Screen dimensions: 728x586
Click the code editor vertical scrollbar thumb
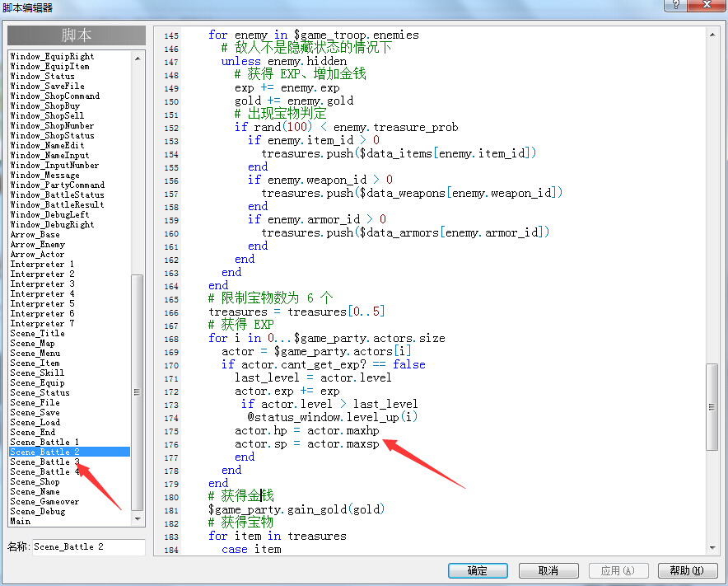712,407
